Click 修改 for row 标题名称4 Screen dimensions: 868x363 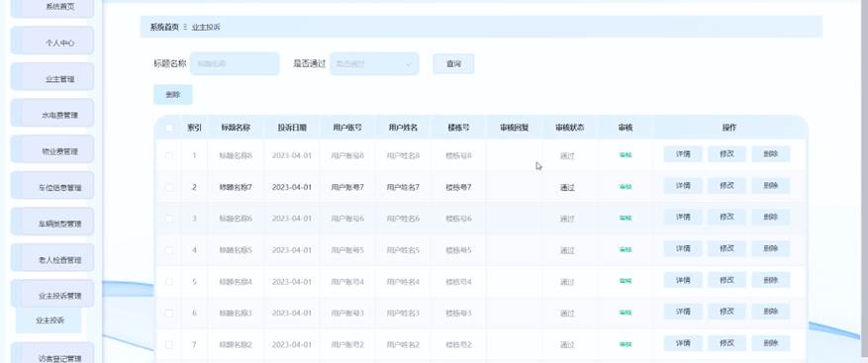(726, 281)
